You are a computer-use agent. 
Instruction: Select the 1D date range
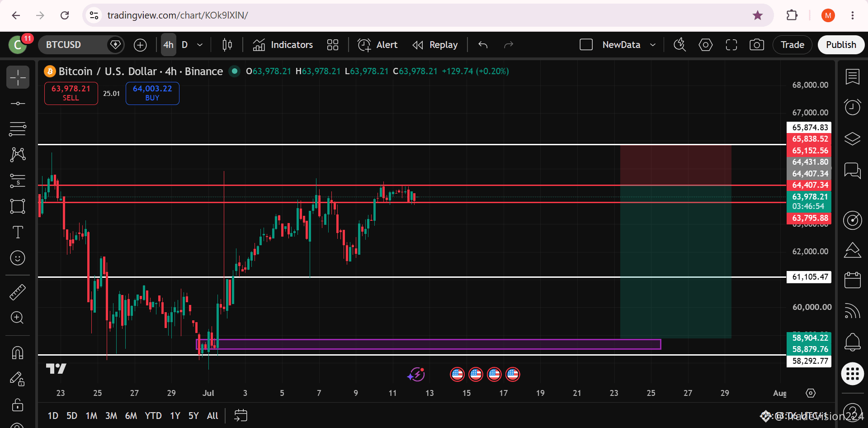[53, 416]
